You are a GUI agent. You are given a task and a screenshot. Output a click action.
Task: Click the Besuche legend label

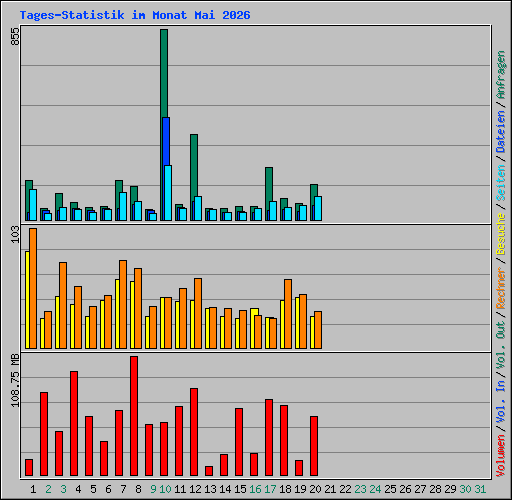[501, 234]
